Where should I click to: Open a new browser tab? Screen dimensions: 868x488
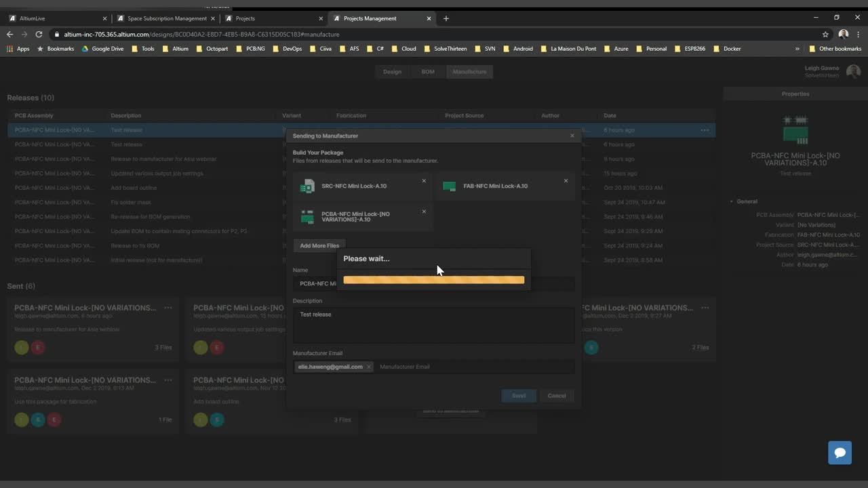click(x=446, y=18)
